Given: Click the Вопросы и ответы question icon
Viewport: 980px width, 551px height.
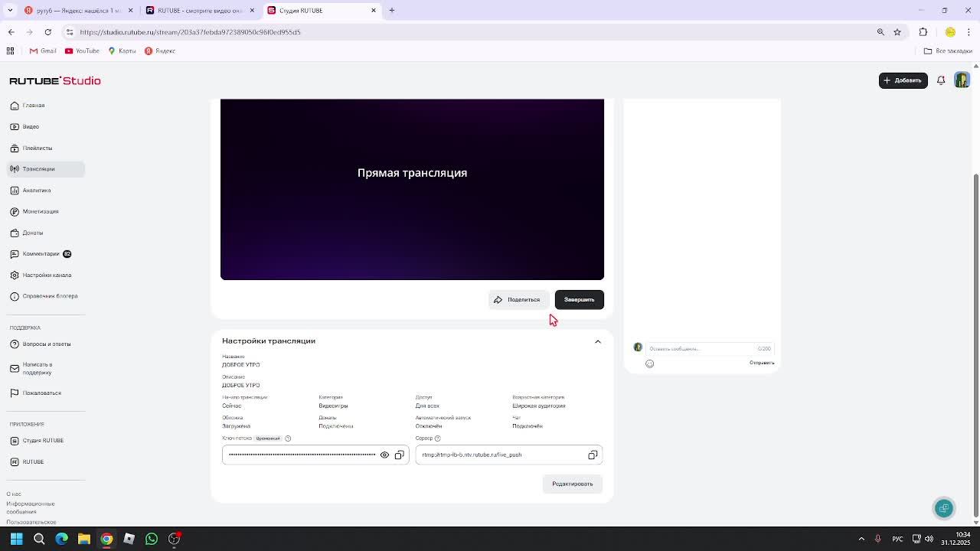Looking at the screenshot, I should (x=15, y=344).
